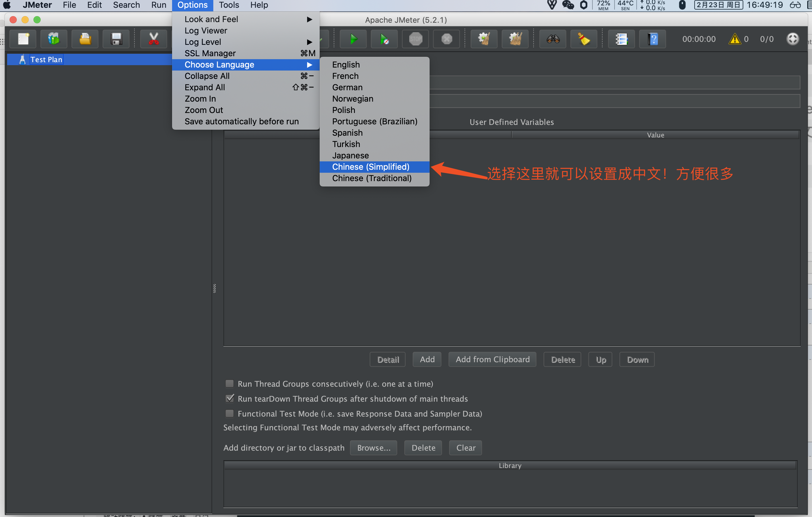This screenshot has height=517, width=812.
Task: Click the Detail button
Action: click(x=388, y=360)
